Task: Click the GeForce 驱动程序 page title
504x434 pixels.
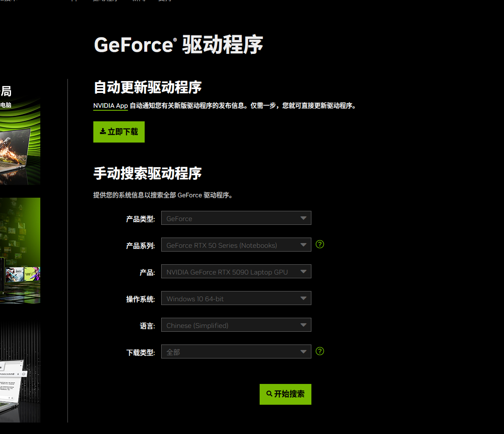Action: (178, 45)
